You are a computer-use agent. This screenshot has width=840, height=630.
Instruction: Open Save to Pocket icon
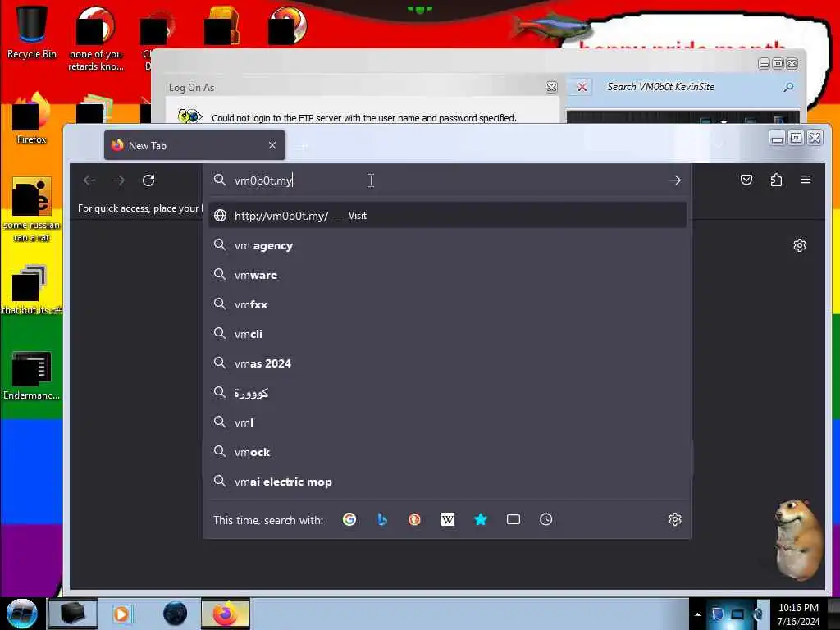pyautogui.click(x=746, y=180)
